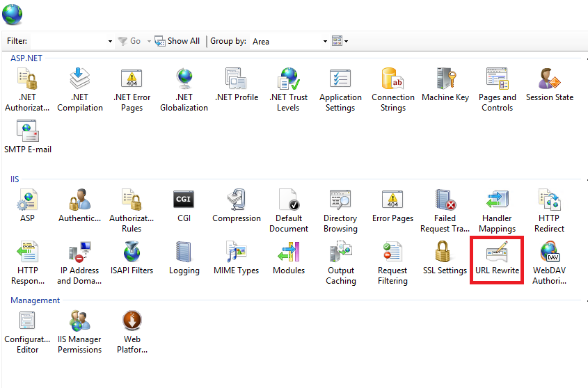588x388 pixels.
Task: Expand the Go button dropdown arrow
Action: click(x=149, y=41)
